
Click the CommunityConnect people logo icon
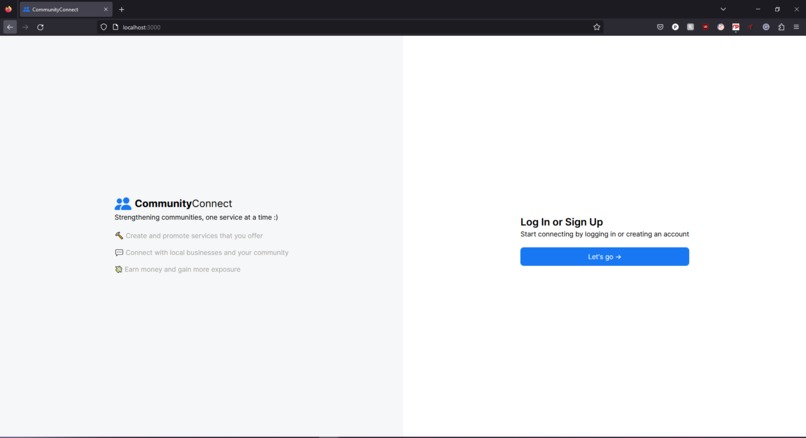click(x=123, y=204)
